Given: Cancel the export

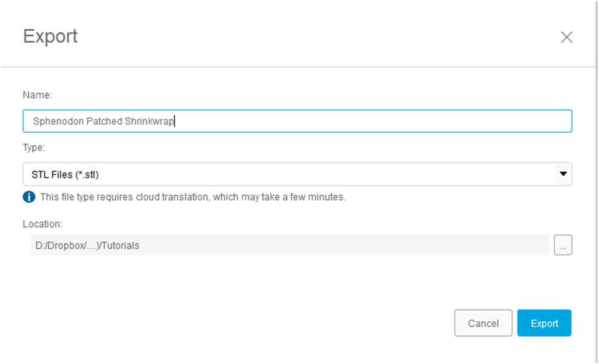Looking at the screenshot, I should tap(483, 323).
